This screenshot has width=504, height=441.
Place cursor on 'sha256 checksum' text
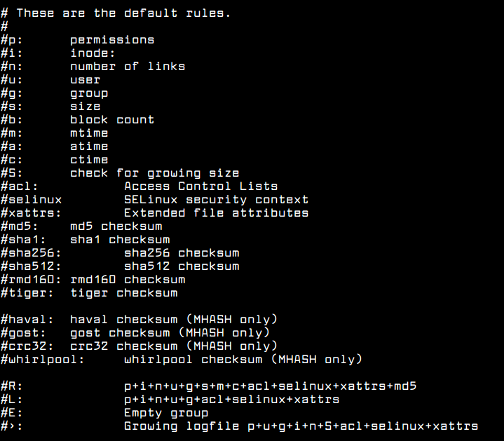tap(182, 253)
